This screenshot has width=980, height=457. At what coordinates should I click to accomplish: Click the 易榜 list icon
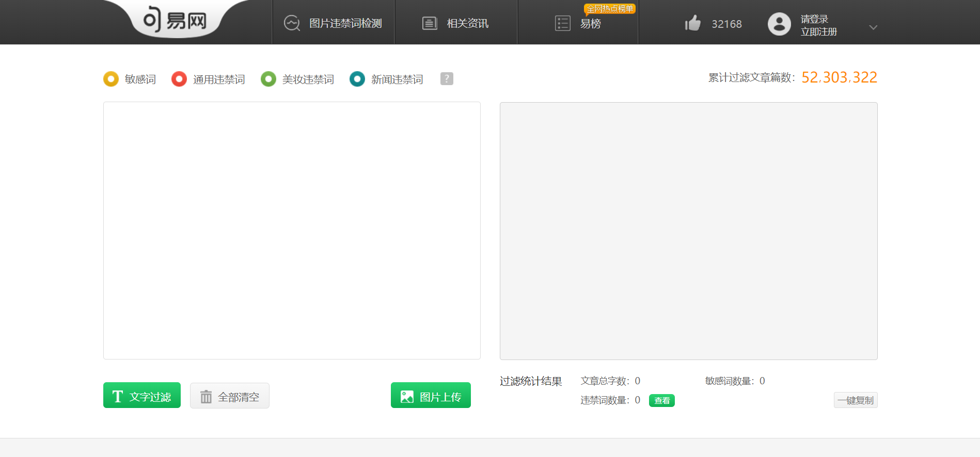coord(562,23)
